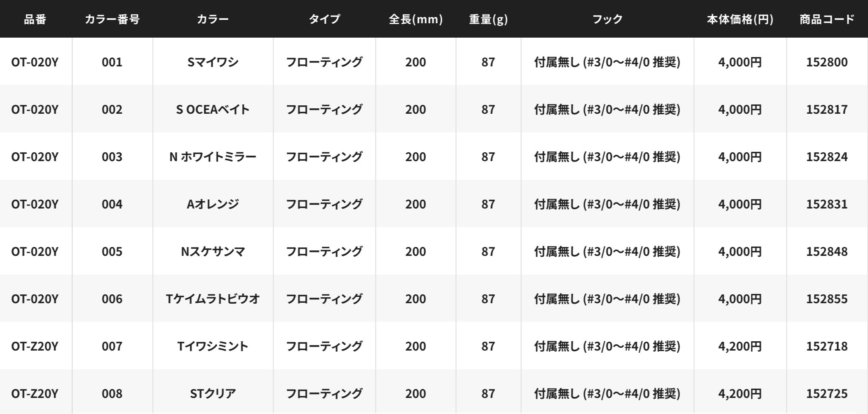Click the 全長(mm) column header
The image size is (868, 414).
[x=416, y=19]
